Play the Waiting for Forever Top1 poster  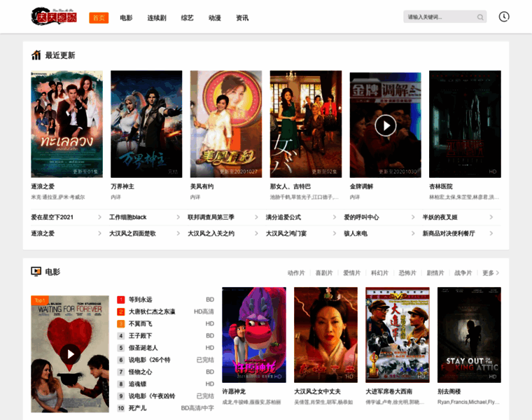pos(70,353)
